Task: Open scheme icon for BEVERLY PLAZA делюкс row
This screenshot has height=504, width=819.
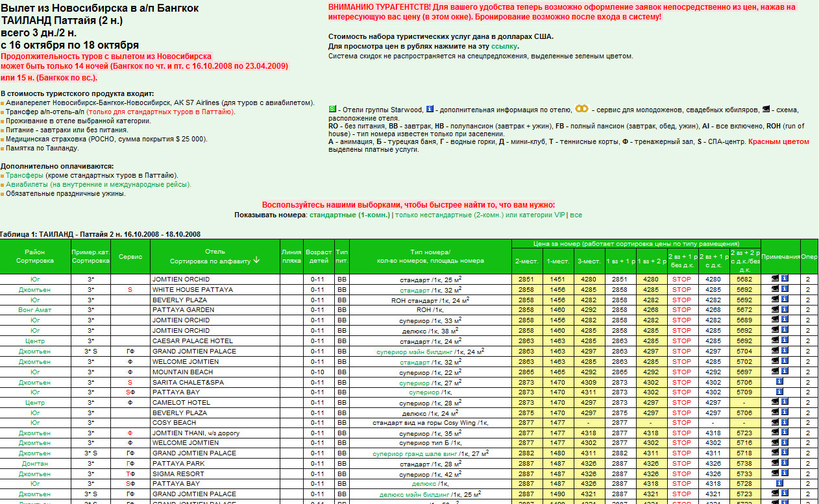Action: click(x=775, y=413)
